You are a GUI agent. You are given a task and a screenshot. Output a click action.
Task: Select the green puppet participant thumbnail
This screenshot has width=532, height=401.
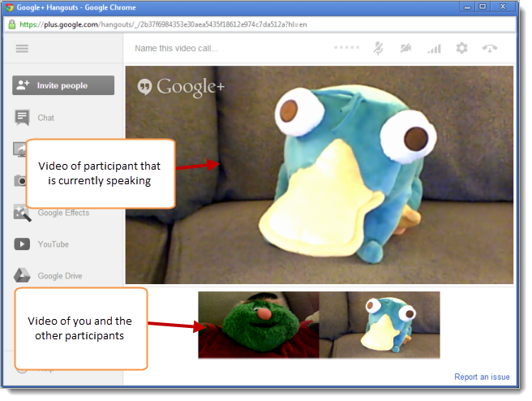pyautogui.click(x=259, y=325)
